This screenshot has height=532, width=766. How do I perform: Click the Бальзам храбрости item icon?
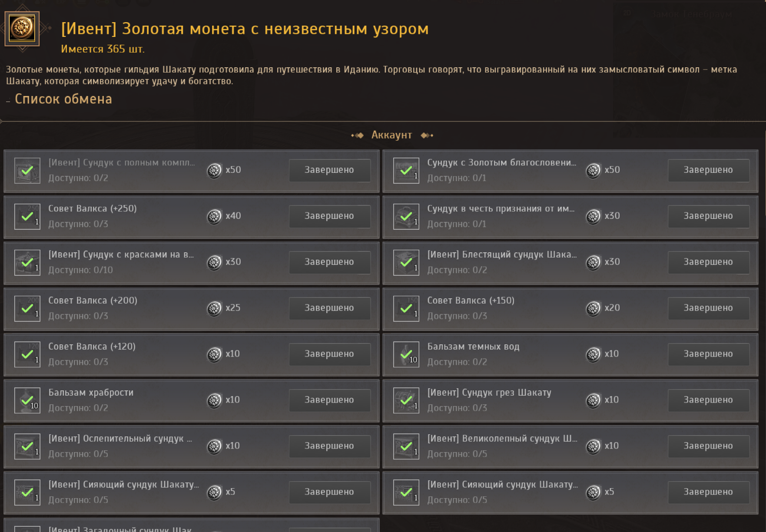tap(27, 400)
